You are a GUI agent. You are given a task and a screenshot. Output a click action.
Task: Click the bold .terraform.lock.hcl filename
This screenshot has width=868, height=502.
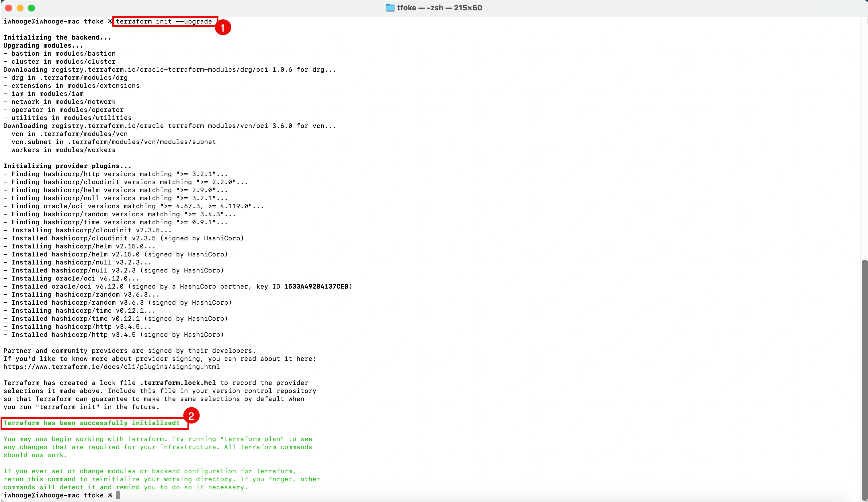178,383
